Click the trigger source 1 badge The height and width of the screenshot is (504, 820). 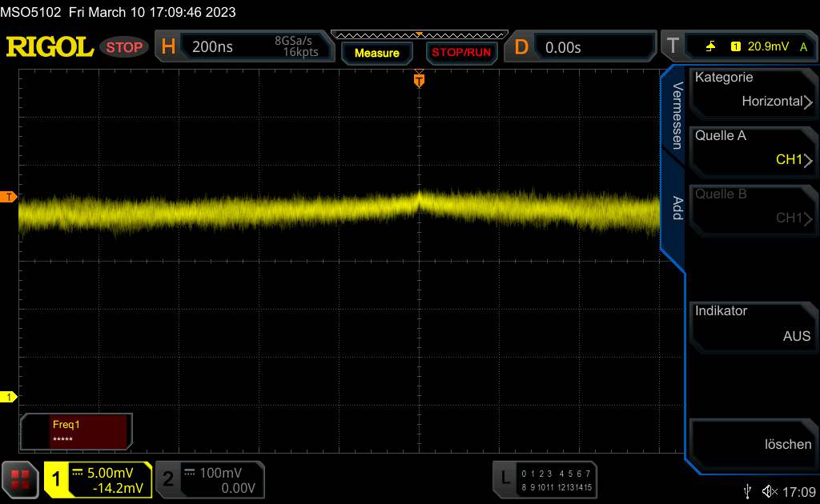[x=736, y=46]
